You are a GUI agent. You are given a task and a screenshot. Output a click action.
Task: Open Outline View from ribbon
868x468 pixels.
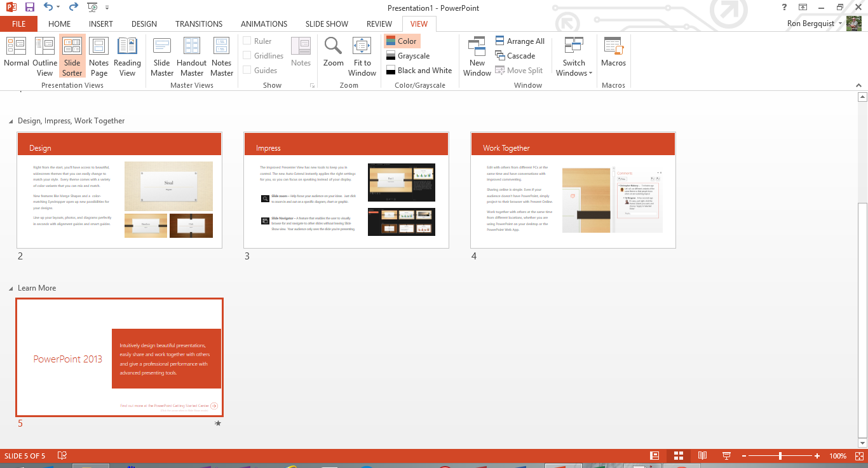[44, 56]
